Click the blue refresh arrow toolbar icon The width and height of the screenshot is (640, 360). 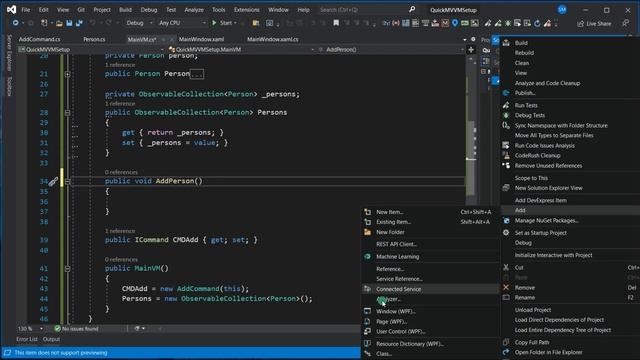click(537, 23)
